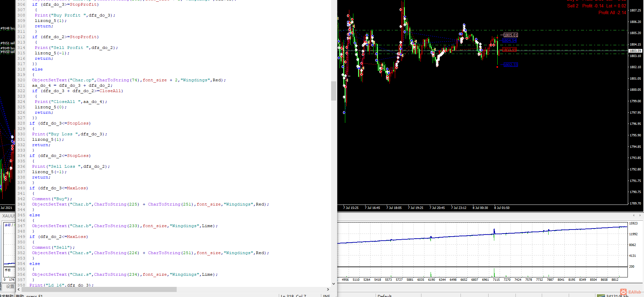Click the code editor's horizontal scrollbar thumb
644x297 pixels.
[x=99, y=289]
